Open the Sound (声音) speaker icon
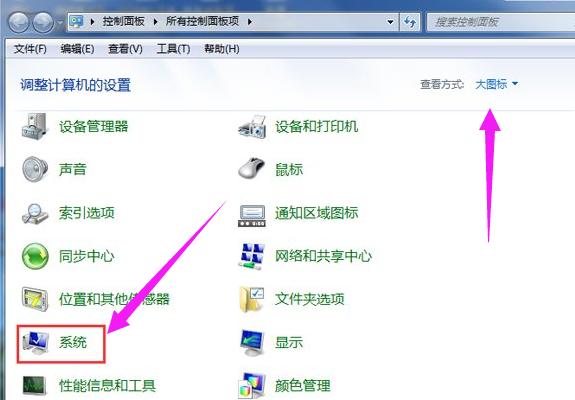The width and height of the screenshot is (575, 400). point(35,169)
